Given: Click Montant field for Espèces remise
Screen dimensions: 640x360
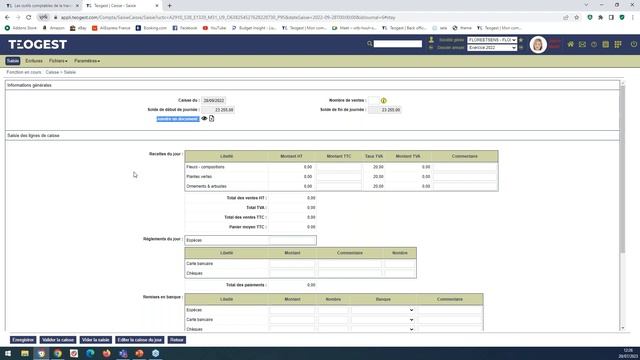Looking at the screenshot, I should click(x=292, y=310).
